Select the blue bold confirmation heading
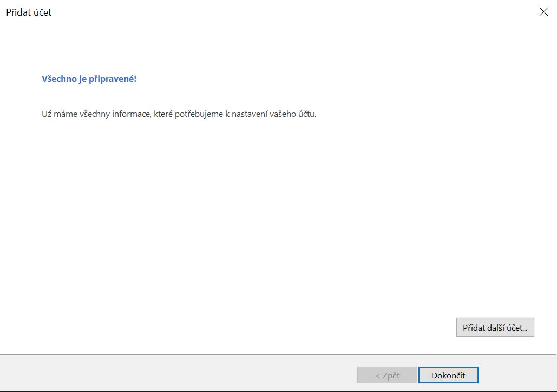Viewport: 557px width, 392px height. pyautogui.click(x=89, y=79)
